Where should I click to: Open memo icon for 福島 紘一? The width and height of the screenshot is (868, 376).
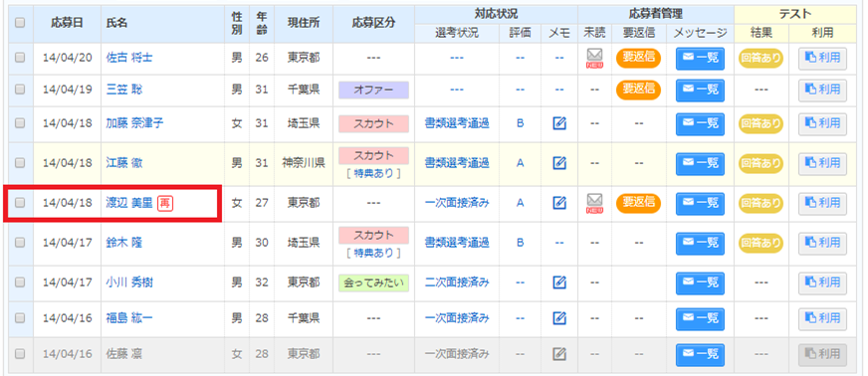559,318
